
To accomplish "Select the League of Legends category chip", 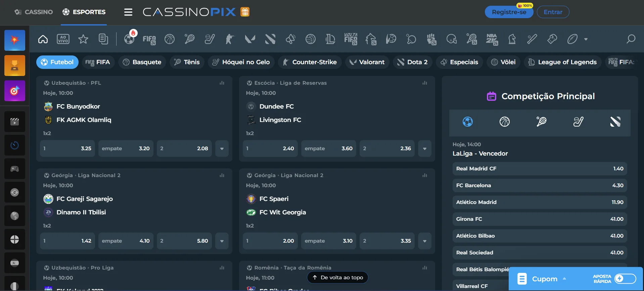I will [x=562, y=62].
